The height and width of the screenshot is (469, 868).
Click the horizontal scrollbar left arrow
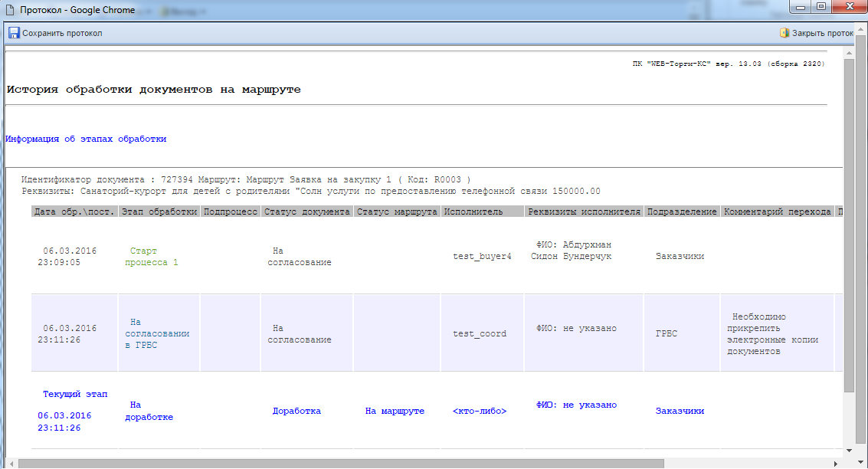point(11,463)
